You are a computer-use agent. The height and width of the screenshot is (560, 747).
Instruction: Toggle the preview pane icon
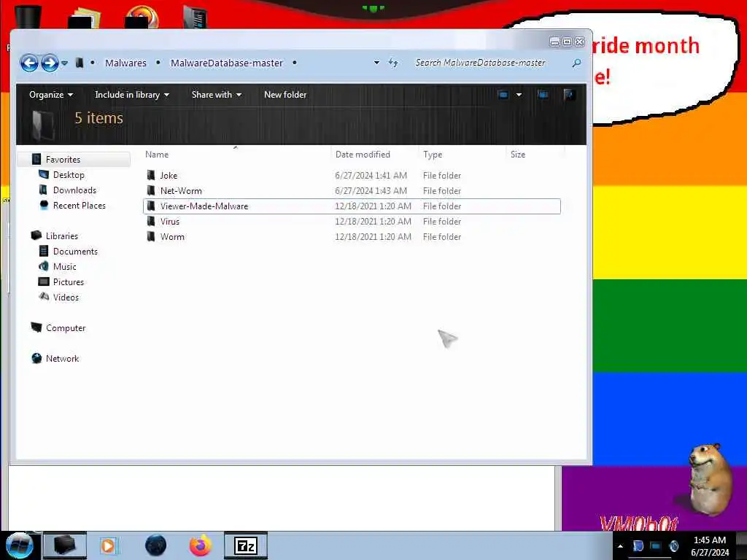pyautogui.click(x=543, y=95)
